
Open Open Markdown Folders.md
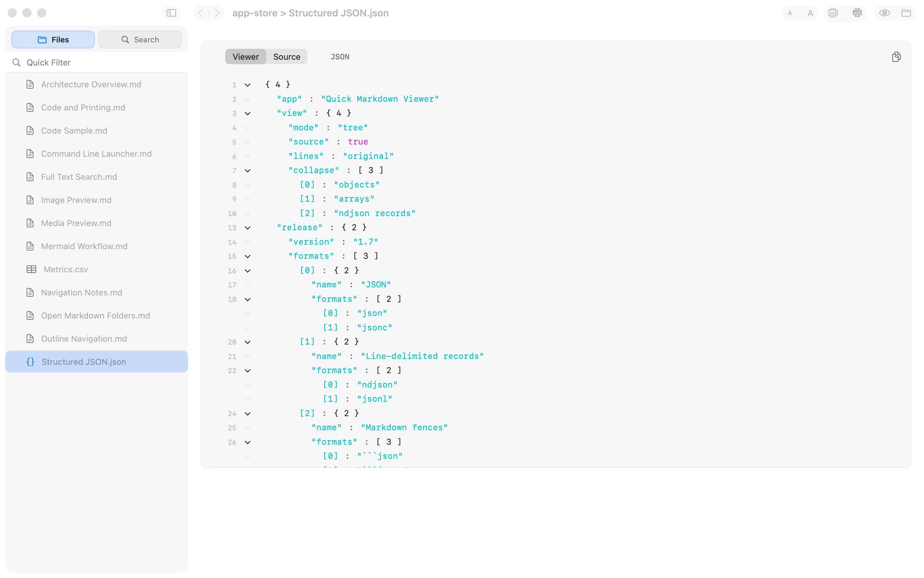pyautogui.click(x=97, y=316)
